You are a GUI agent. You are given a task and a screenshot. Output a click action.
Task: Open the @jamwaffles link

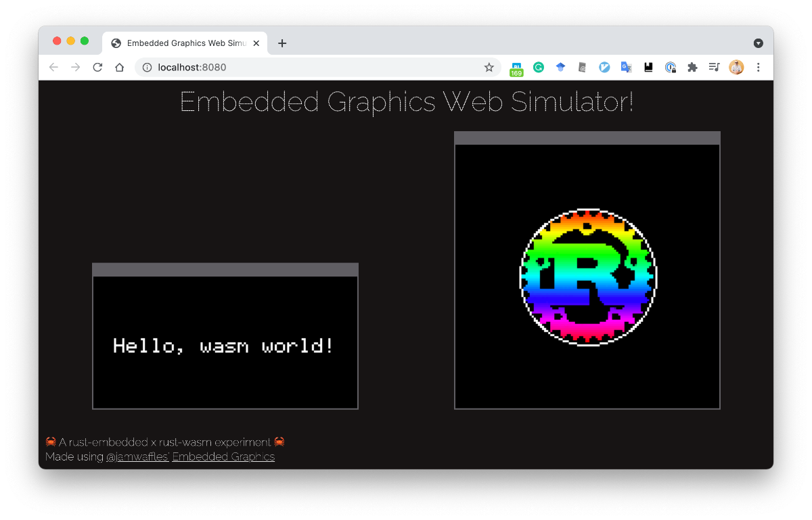pos(137,457)
